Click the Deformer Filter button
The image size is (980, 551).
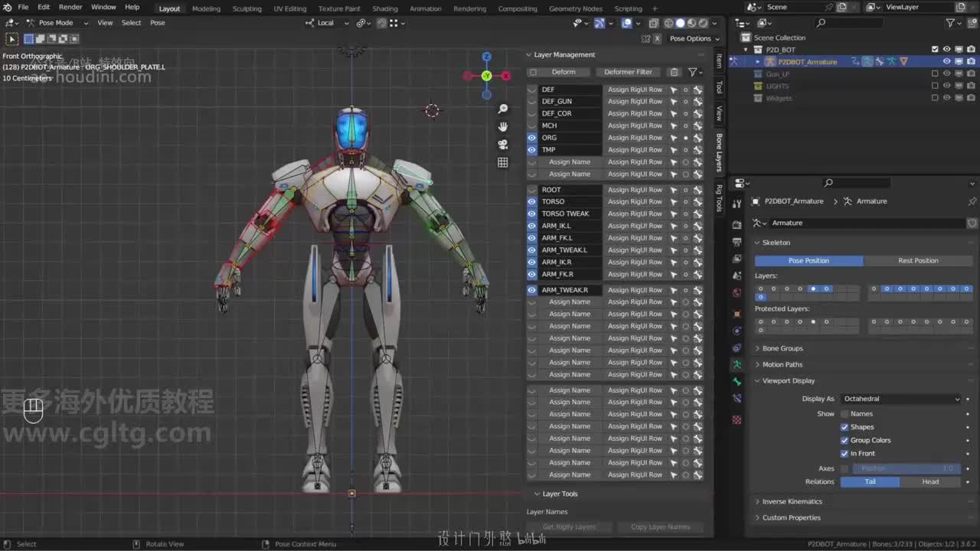pyautogui.click(x=628, y=72)
